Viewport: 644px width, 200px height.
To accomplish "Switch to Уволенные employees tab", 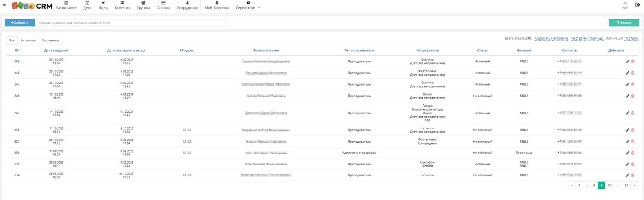I will (x=50, y=40).
